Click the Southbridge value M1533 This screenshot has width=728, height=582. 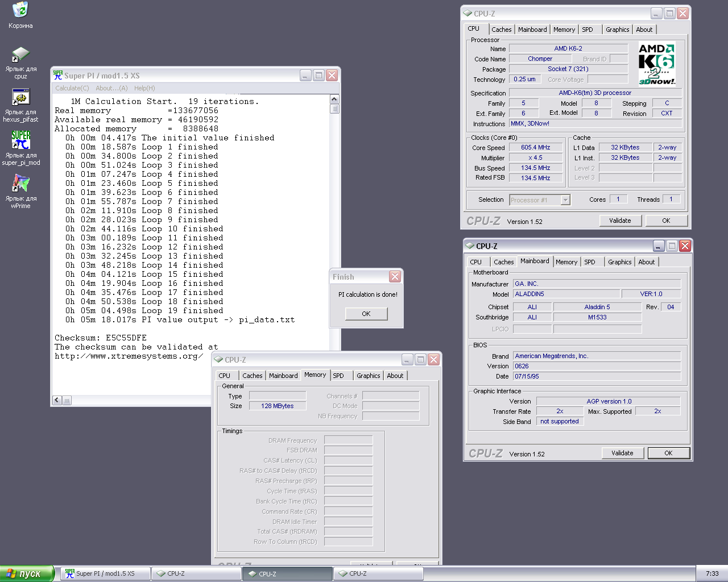tap(597, 317)
